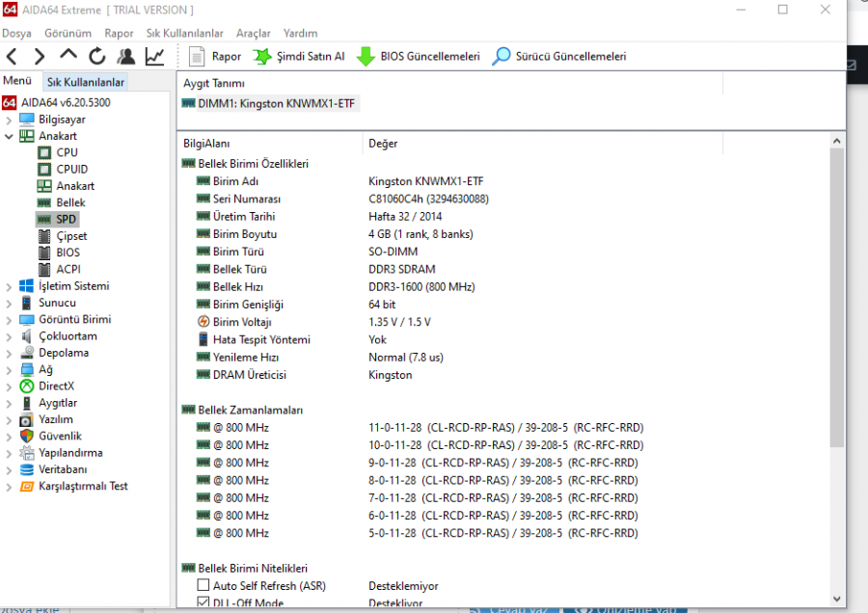Collapse the Anakart tree node
The height and width of the screenshot is (613, 868).
tap(9, 137)
